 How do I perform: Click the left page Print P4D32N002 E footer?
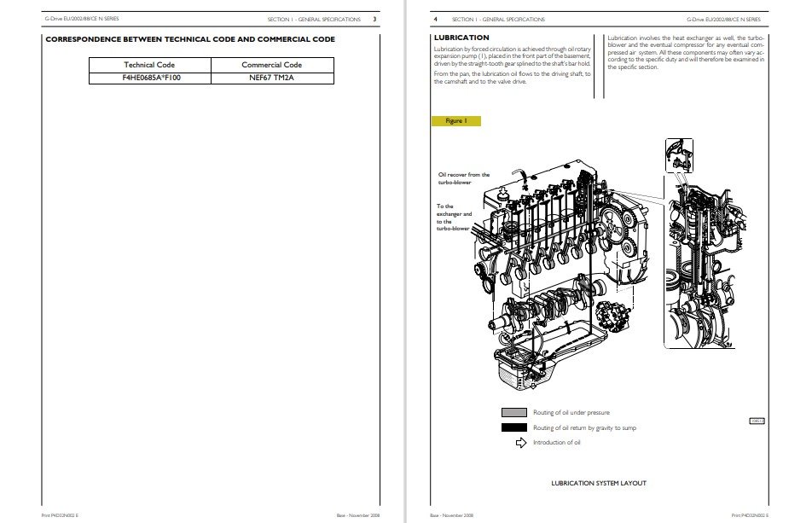[x=60, y=516]
